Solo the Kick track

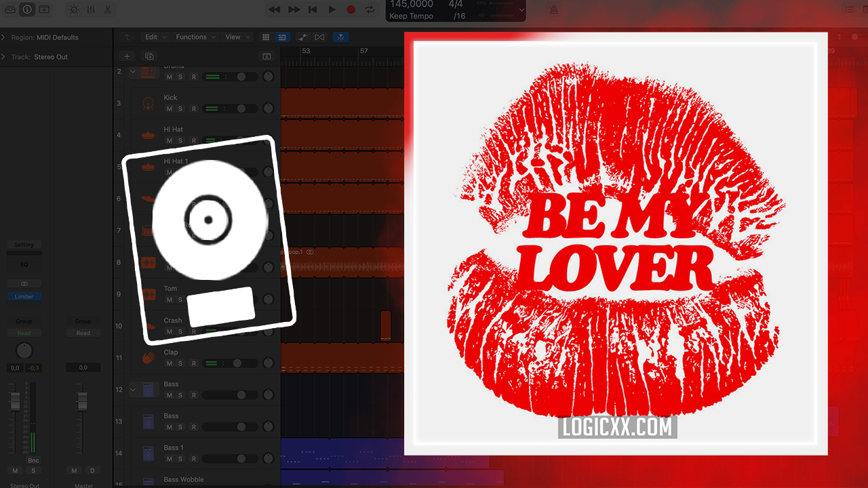coord(180,108)
